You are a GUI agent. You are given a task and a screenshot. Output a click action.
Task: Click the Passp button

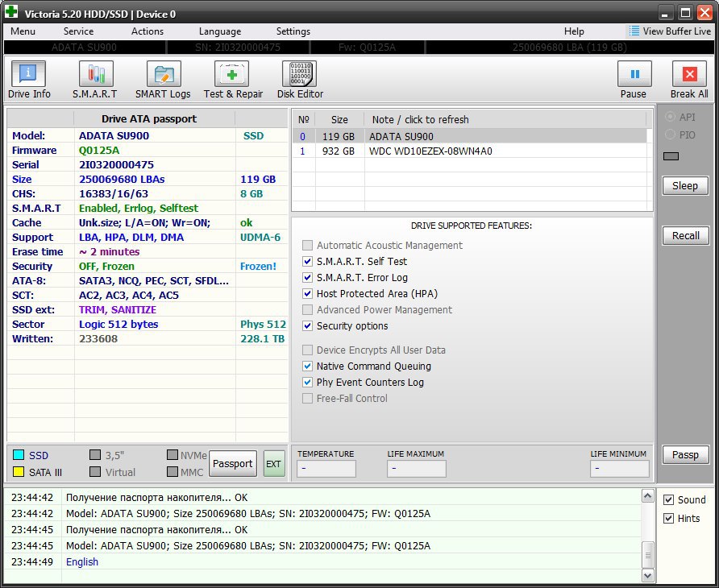click(x=685, y=454)
